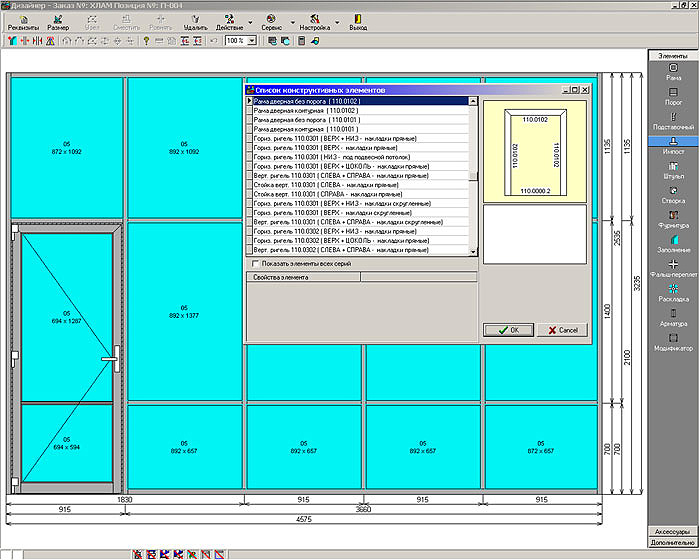The width and height of the screenshot is (700, 560).
Task: Select Порог in the elements panel
Action: pos(673,96)
